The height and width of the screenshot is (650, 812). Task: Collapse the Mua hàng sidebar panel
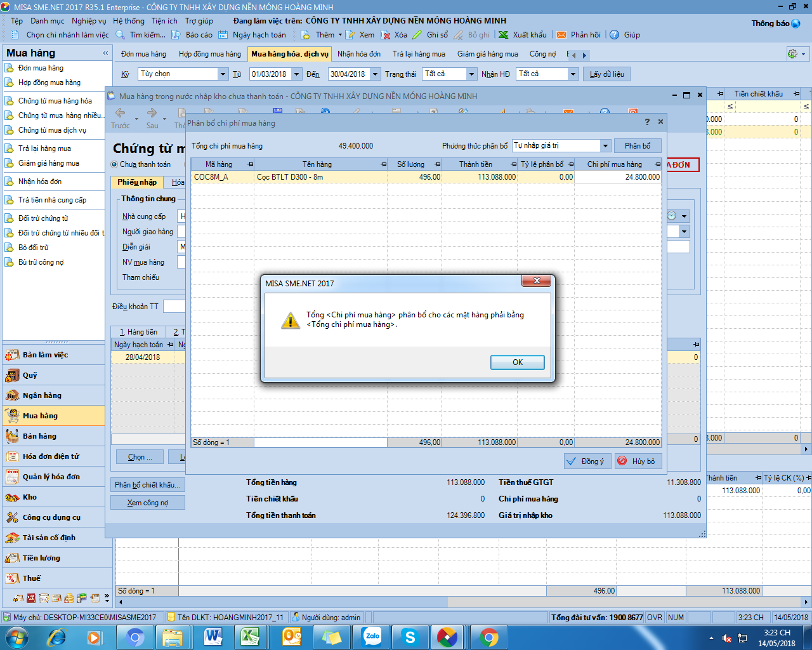105,53
